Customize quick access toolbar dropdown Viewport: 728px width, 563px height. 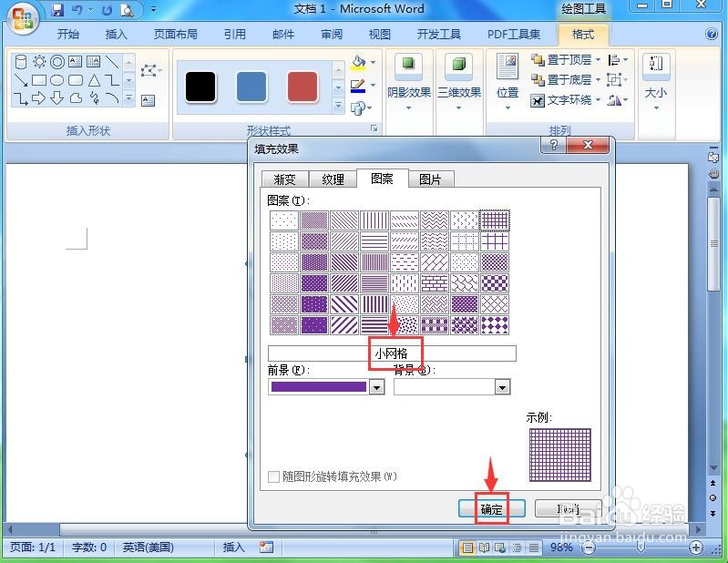point(153,10)
